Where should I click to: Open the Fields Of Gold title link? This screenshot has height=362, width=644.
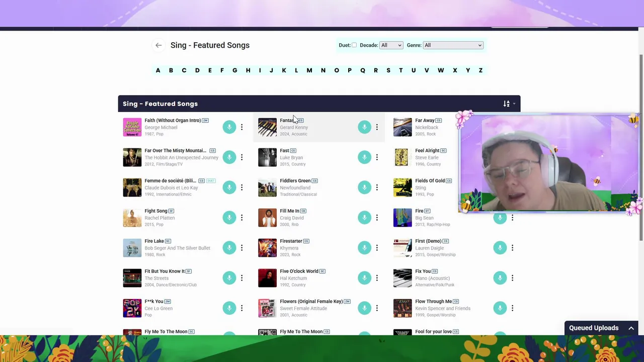click(430, 180)
